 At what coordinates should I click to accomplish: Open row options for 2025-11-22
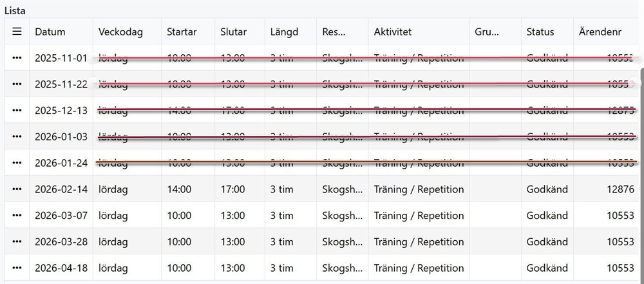17,84
